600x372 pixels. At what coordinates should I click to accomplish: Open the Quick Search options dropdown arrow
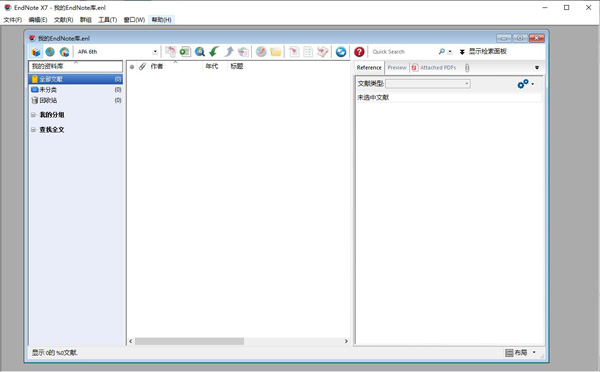450,52
